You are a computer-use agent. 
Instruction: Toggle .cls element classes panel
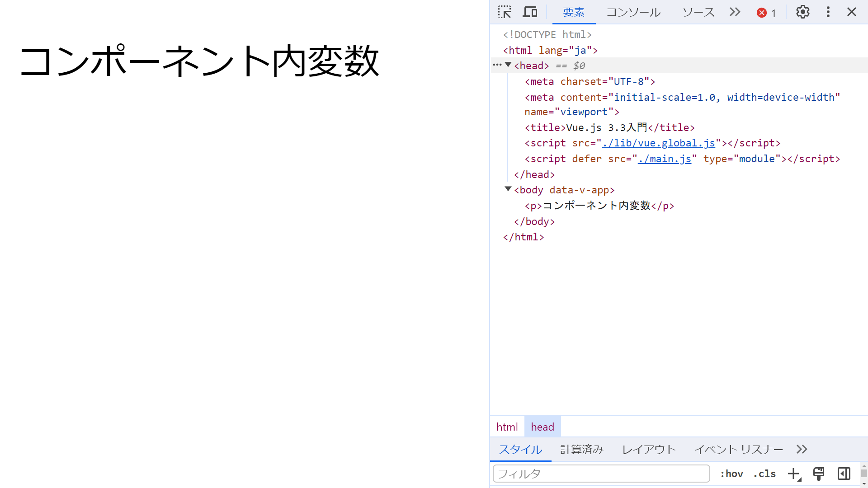coord(764,474)
